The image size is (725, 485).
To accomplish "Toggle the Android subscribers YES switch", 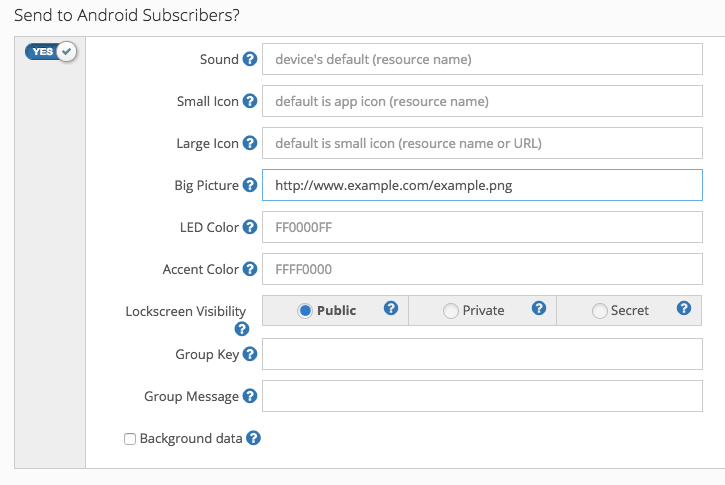I will click(x=51, y=52).
